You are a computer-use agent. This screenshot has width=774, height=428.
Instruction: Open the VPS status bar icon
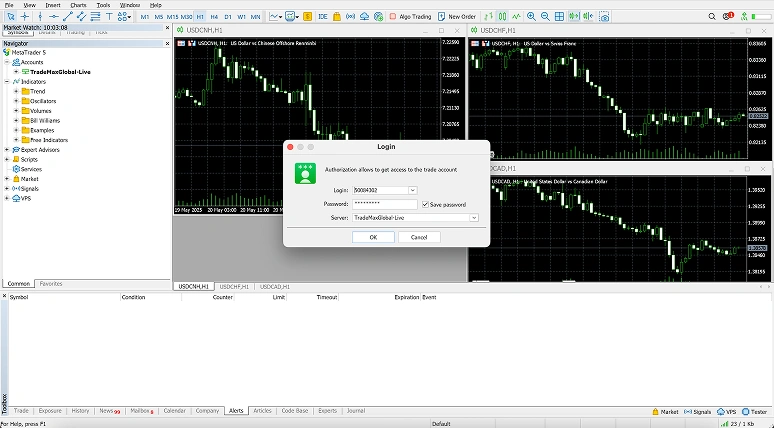click(727, 411)
